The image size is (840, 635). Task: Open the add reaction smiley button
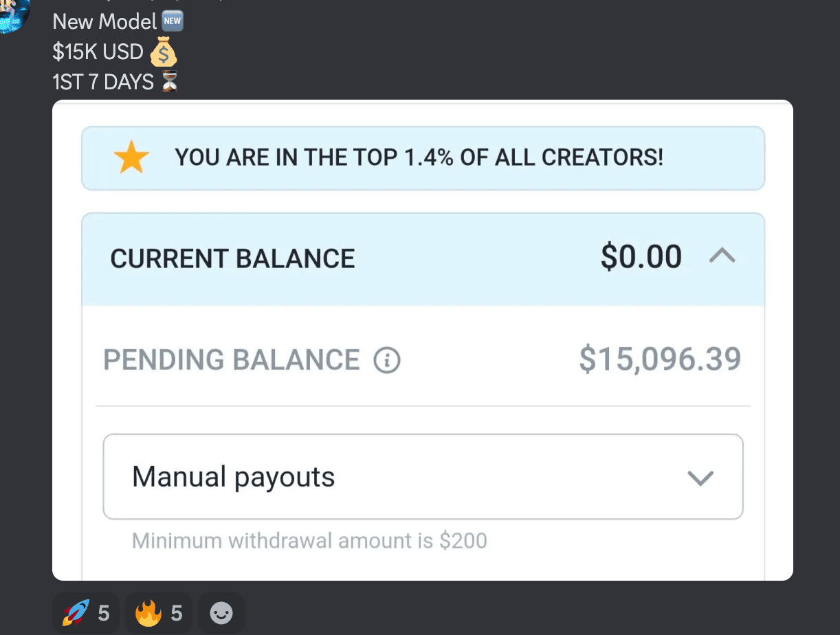pos(221,613)
